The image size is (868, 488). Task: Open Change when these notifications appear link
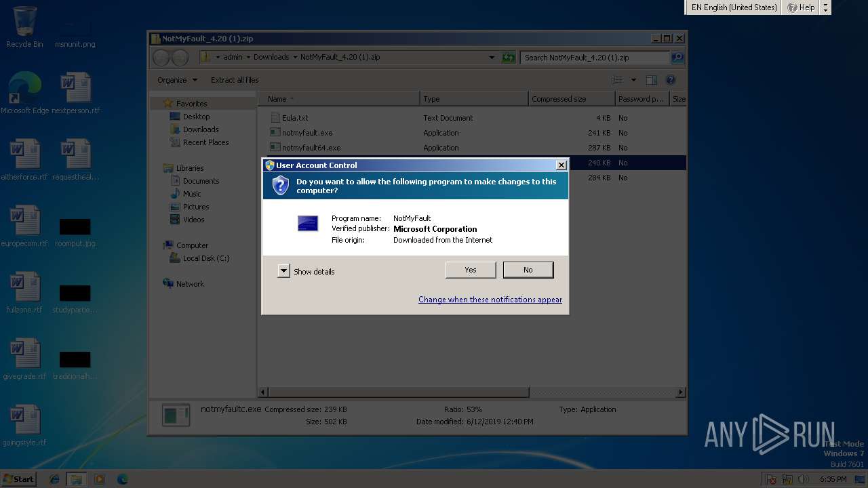pyautogui.click(x=490, y=300)
